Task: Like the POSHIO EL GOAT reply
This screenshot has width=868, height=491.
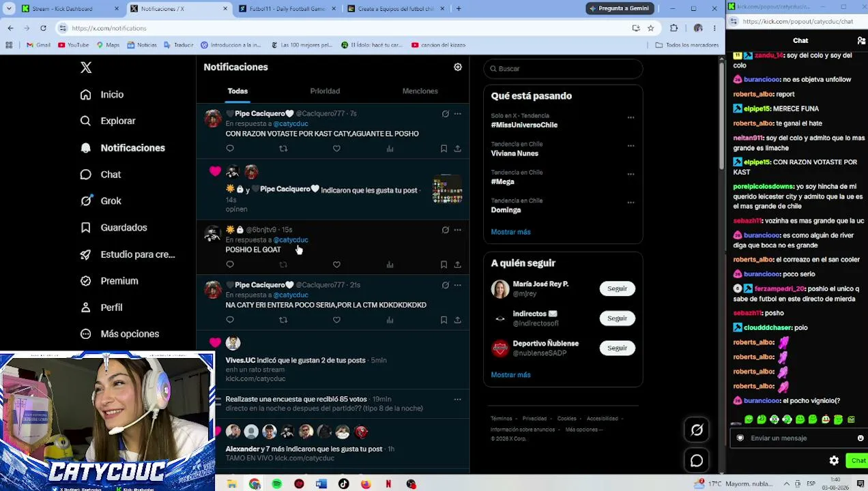Action: [336, 265]
